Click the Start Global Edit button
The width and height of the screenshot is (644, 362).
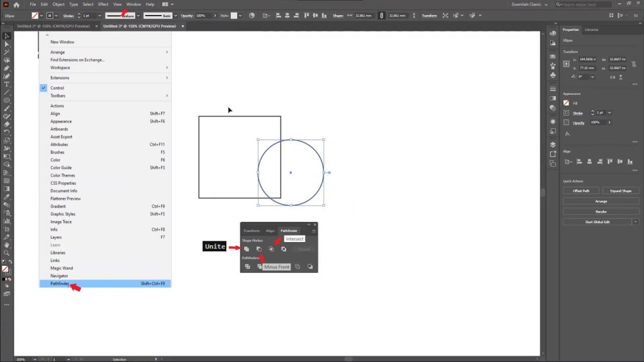(597, 222)
